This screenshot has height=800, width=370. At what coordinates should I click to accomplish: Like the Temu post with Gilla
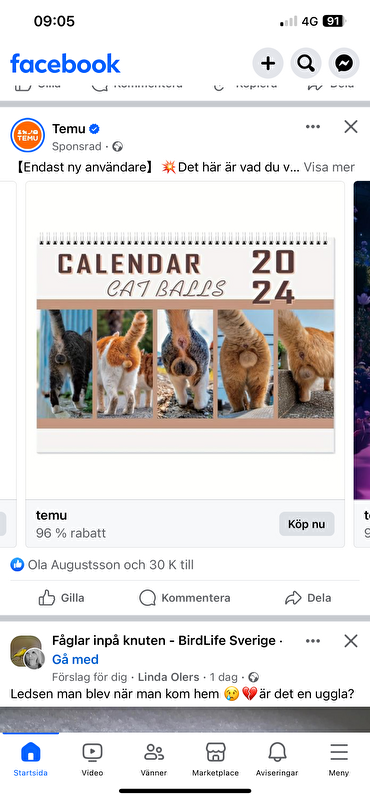62,598
